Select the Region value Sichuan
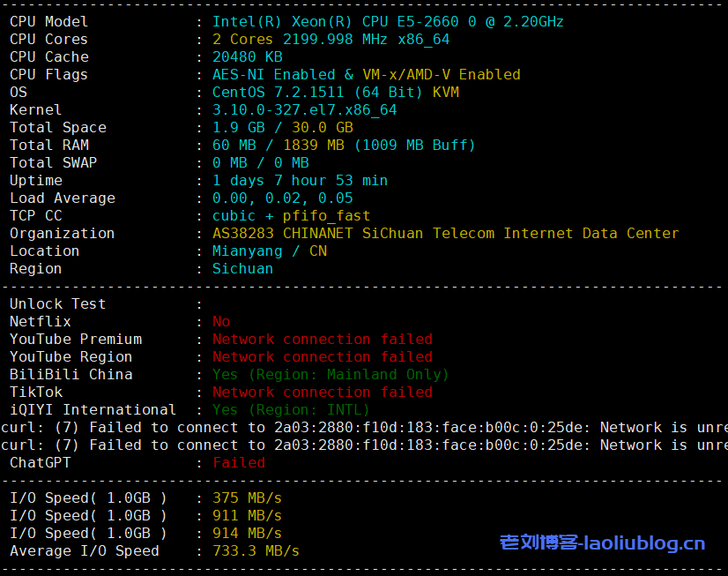Image resolution: width=728 pixels, height=576 pixels. click(243, 269)
